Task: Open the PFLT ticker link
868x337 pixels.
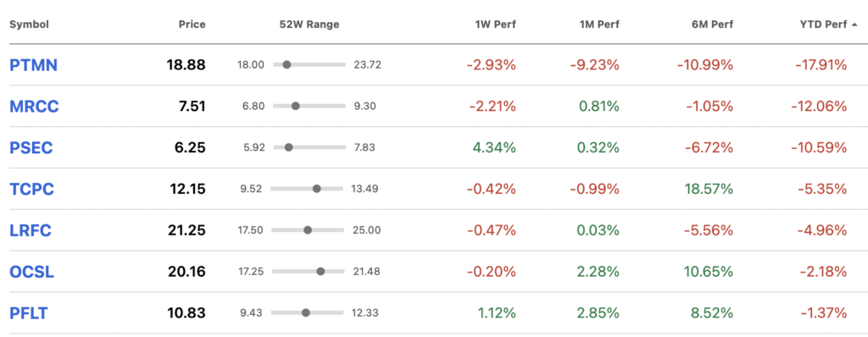Action: pyautogui.click(x=29, y=313)
